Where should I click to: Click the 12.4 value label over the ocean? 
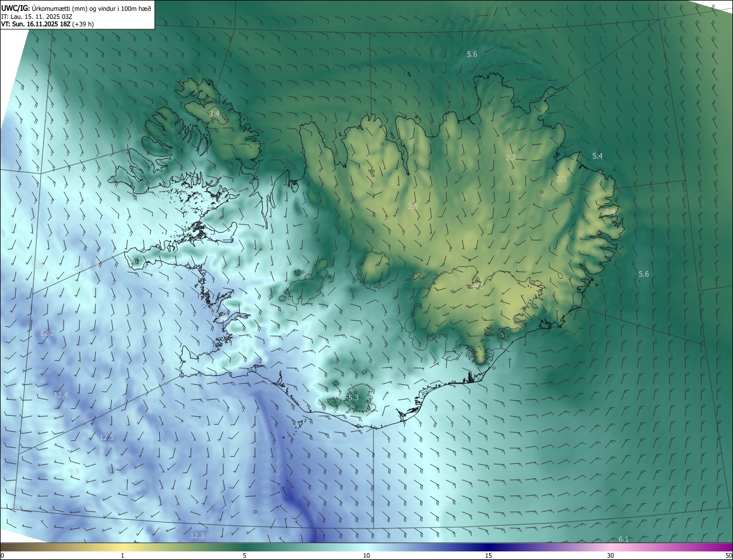[x=61, y=395]
